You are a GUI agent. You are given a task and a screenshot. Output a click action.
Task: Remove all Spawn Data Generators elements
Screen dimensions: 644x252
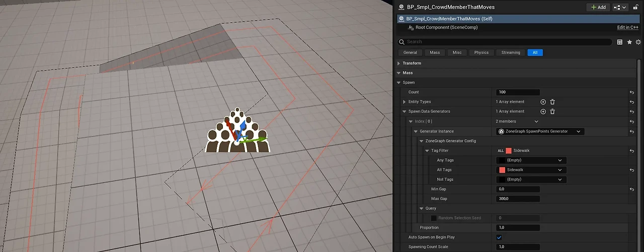tap(552, 111)
